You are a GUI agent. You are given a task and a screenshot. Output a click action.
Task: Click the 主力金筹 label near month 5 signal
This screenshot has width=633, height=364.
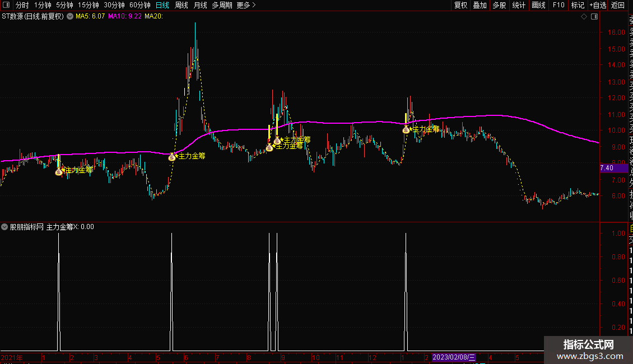(x=192, y=156)
